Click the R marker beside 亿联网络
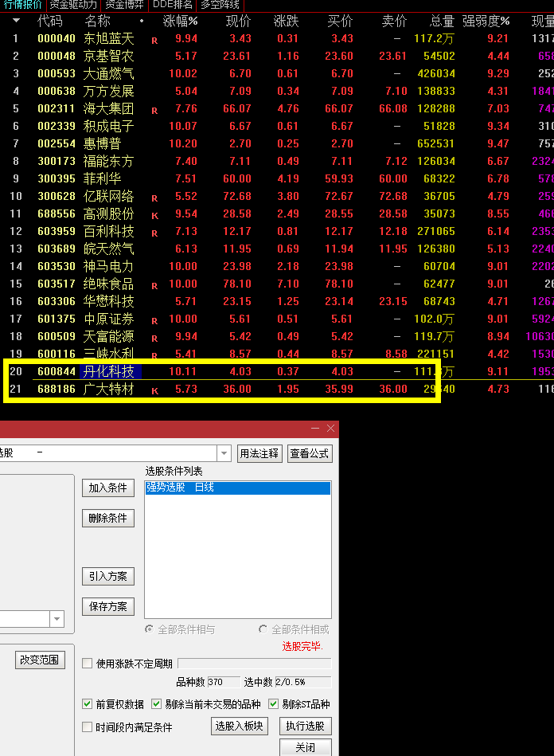Viewport: 554px width, 756px height. pyautogui.click(x=154, y=198)
